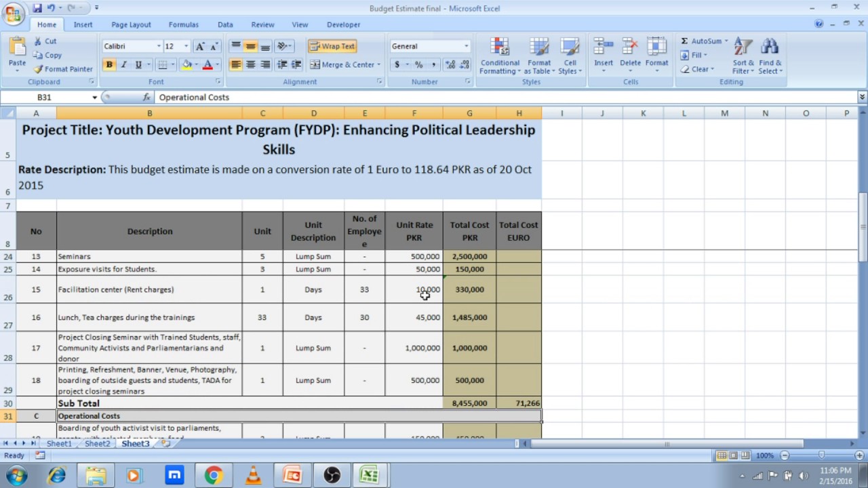Open Find & Select binoculars
Screen dimensions: 868x488
770,56
